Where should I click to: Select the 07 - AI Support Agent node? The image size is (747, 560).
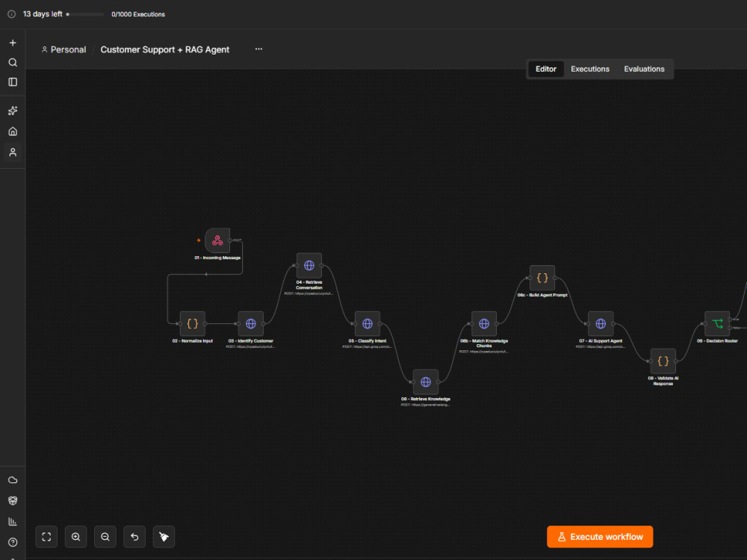(601, 324)
